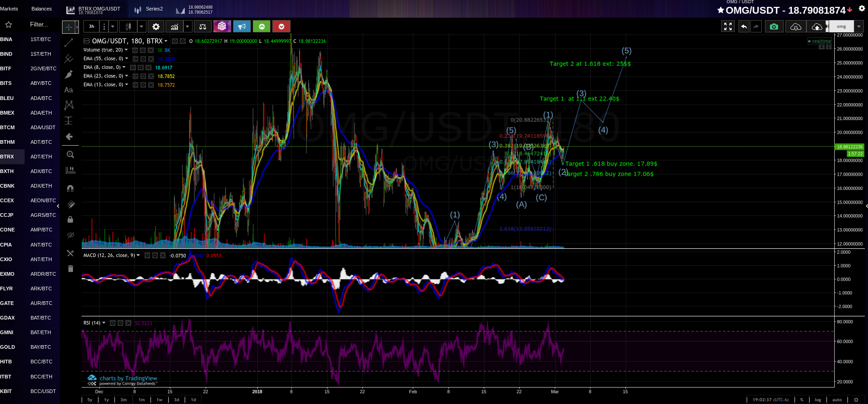Select the price range prediction tool
868x404 pixels.
pos(69,121)
